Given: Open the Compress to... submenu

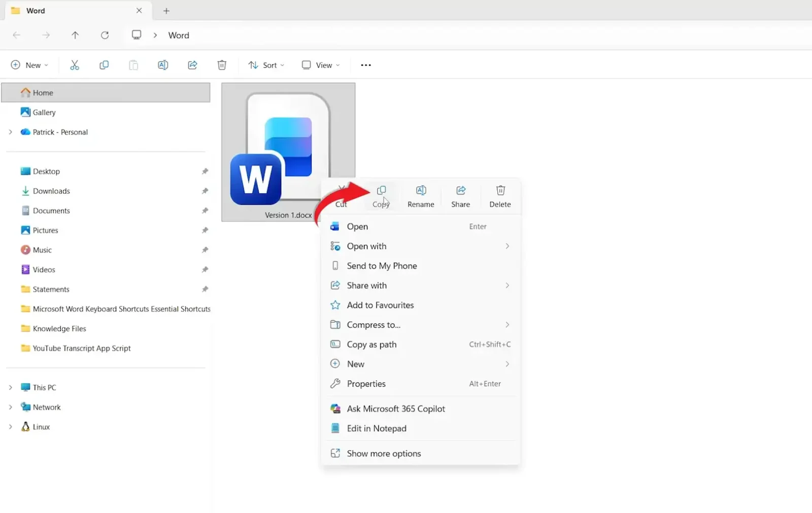Looking at the screenshot, I should coord(421,325).
